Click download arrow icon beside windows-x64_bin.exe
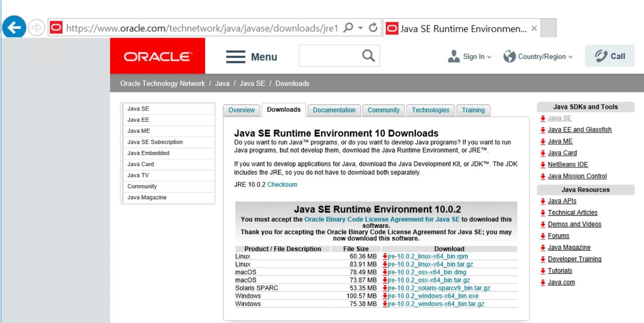 tap(385, 296)
